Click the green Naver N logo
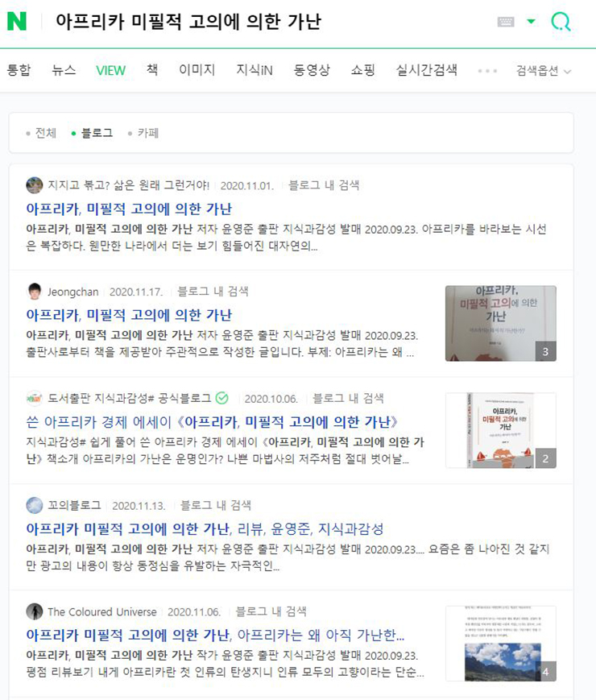This screenshot has width=596, height=700. (x=17, y=21)
